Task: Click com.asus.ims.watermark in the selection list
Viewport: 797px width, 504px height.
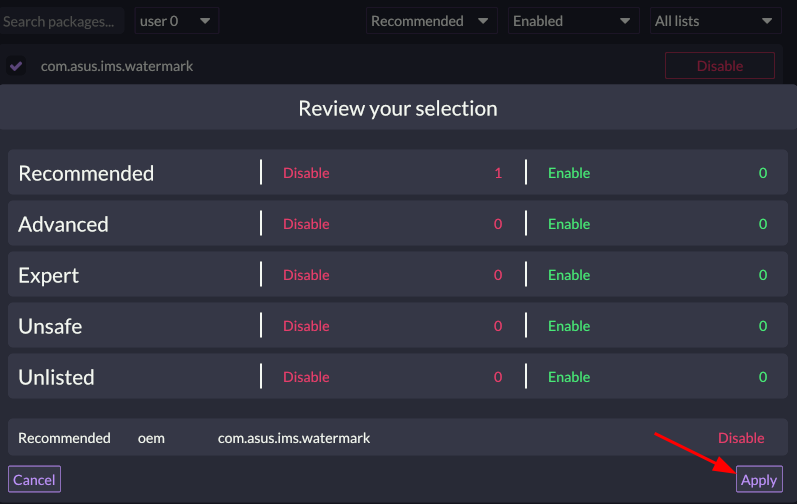Action: (294, 438)
